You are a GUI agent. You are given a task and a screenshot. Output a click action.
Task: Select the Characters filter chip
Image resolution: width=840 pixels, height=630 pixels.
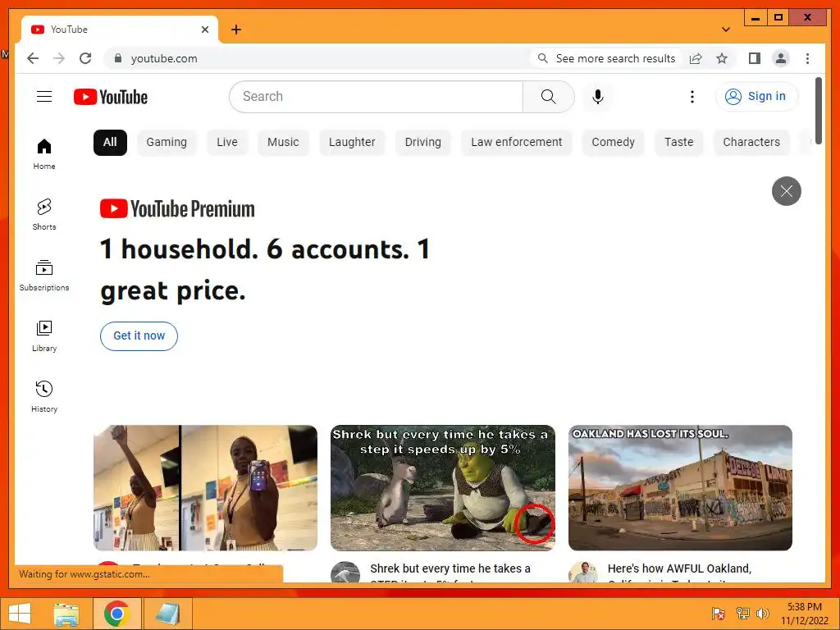pyautogui.click(x=751, y=143)
